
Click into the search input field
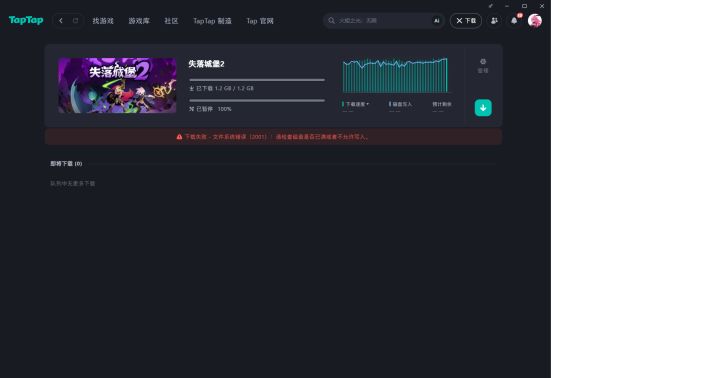(383, 21)
